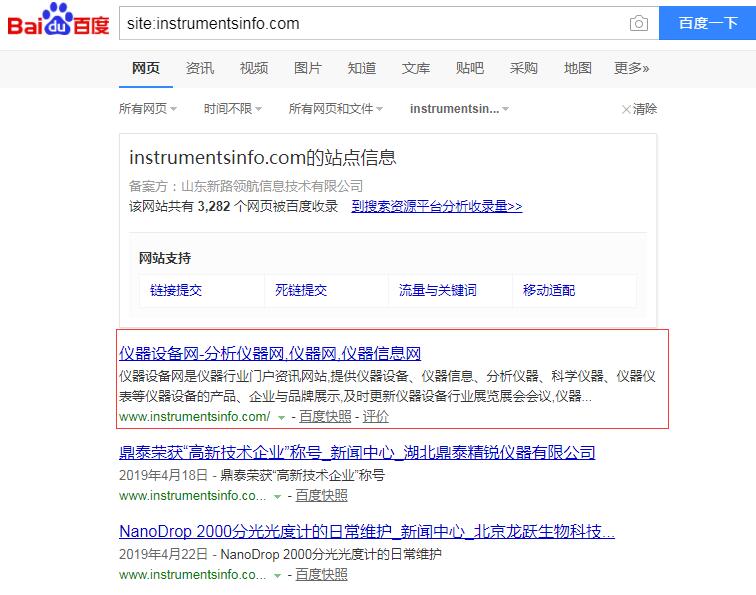Image resolution: width=756 pixels, height=595 pixels.
Task: Open result 鼎泰荣获“高新技术企业”称号
Action: 357,452
